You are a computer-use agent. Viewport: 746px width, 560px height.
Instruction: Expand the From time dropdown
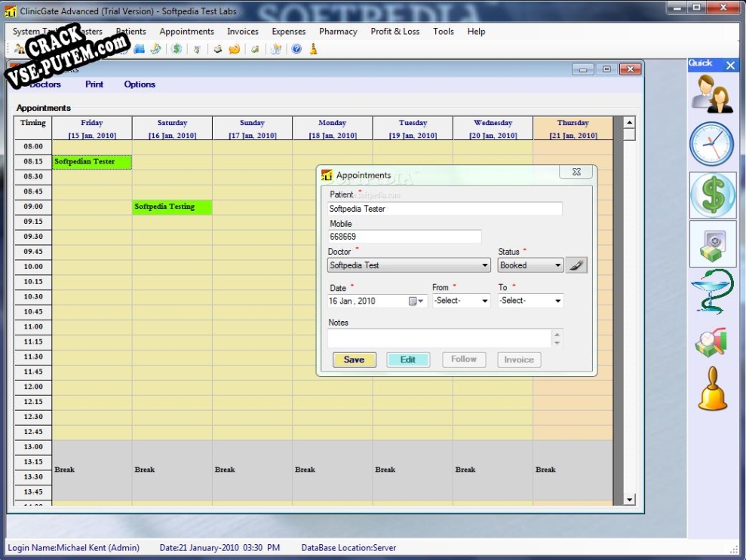tap(485, 301)
